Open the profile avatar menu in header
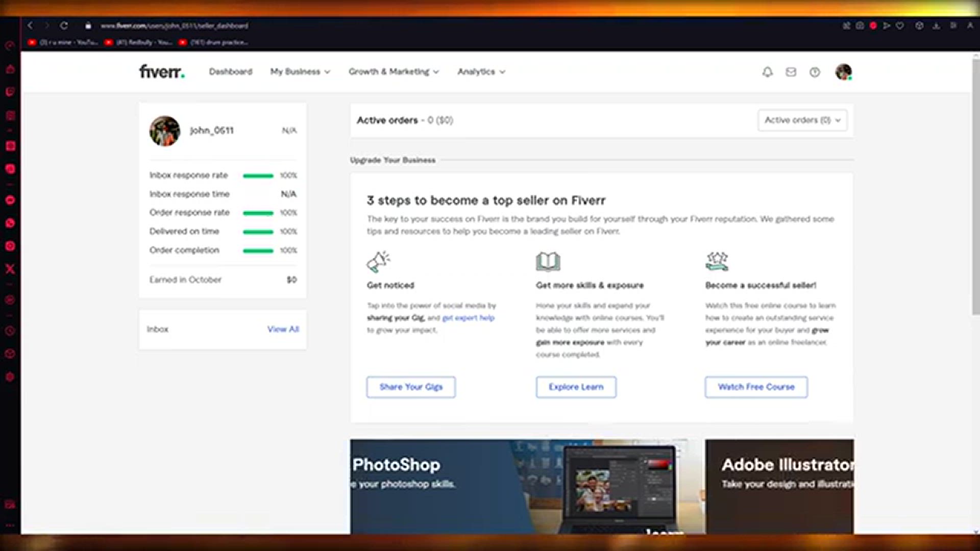Screen dimensions: 980x551 843,72
